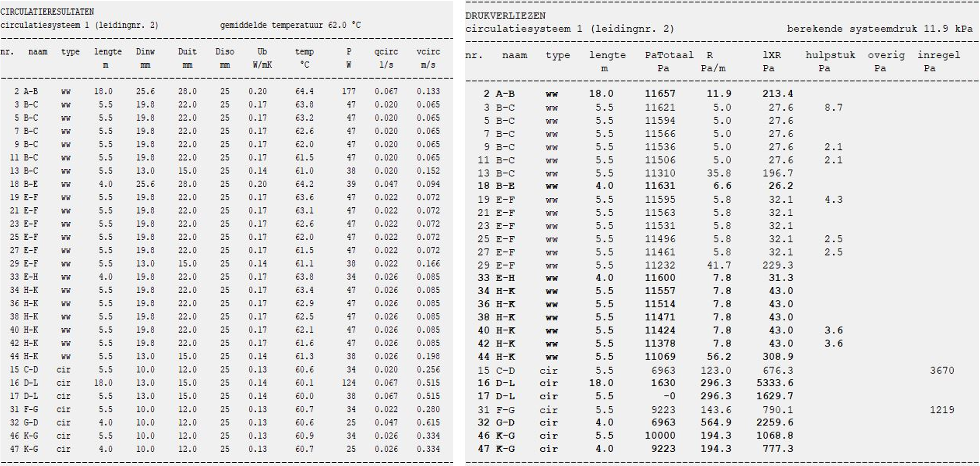Click temp 60.0 in row 17 D-L
The height and width of the screenshot is (466, 980).
click(x=304, y=396)
